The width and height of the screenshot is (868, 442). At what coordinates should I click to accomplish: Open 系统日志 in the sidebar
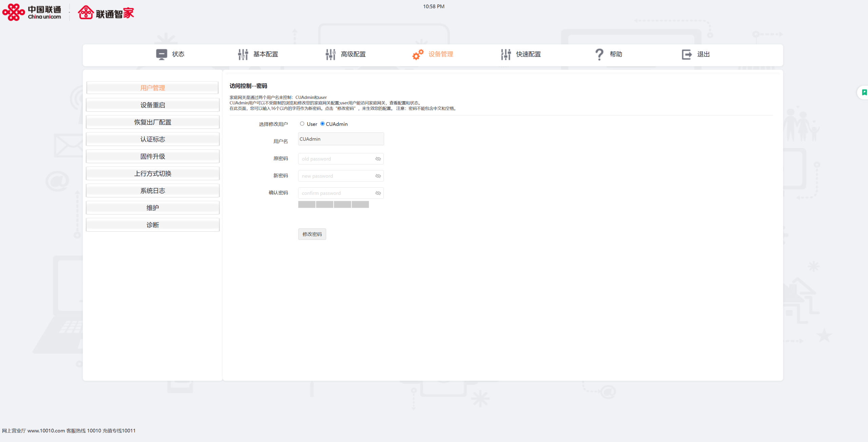[x=153, y=191]
